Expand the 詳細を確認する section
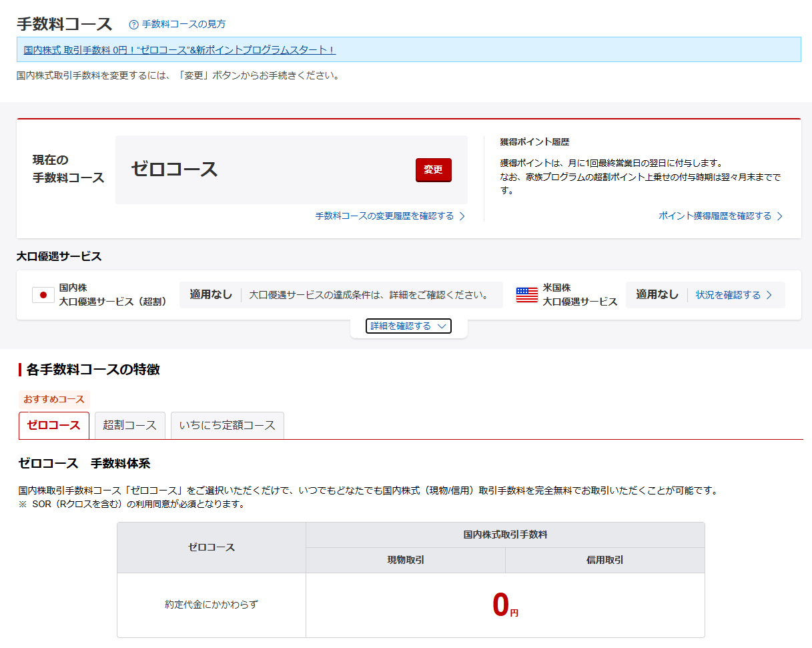812x648 pixels. point(408,326)
